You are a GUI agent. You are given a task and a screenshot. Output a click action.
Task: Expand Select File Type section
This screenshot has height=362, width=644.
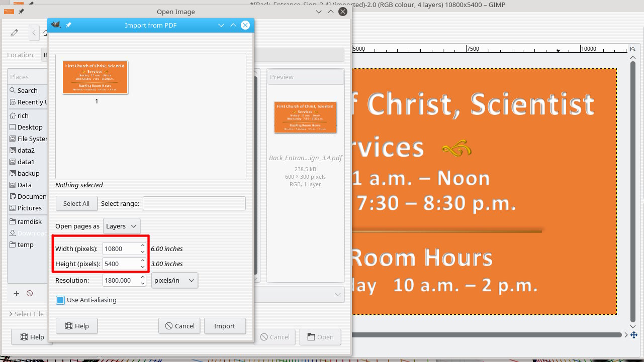29,314
